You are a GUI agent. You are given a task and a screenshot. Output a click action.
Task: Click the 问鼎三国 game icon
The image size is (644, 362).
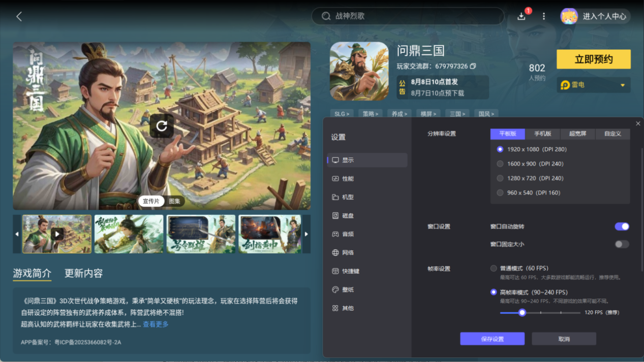point(359,71)
